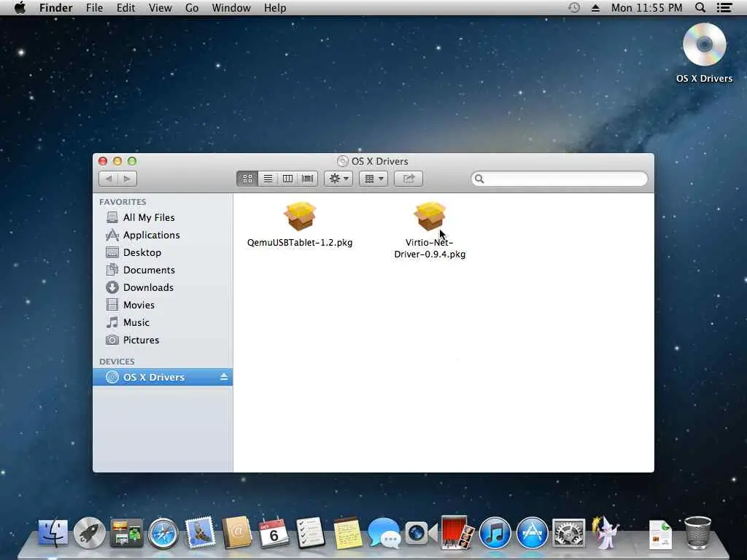Viewport: 747px width, 560px height.
Task: Open Mission Control from the Dock
Action: click(x=126, y=532)
